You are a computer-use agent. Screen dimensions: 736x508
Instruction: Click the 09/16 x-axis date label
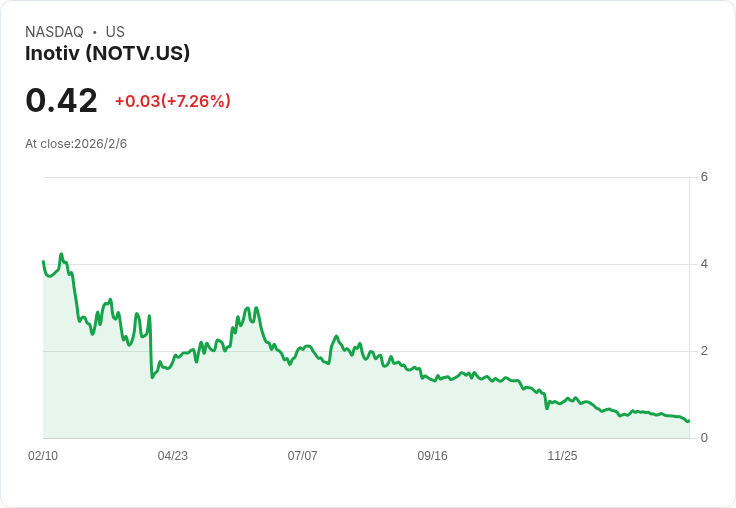(432, 455)
